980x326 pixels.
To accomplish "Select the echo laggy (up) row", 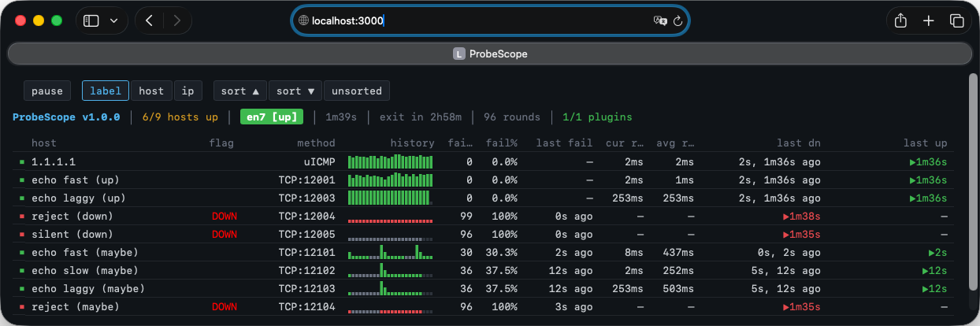I will [483, 198].
